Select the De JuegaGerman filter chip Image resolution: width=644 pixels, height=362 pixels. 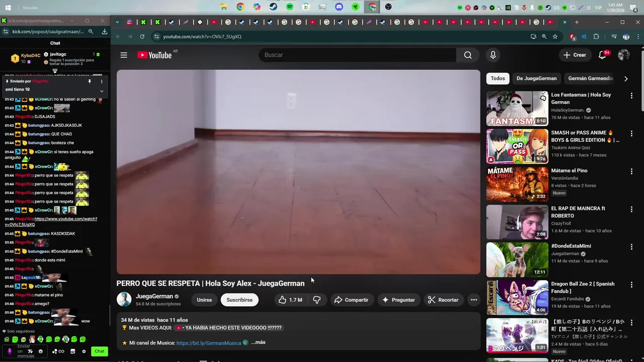point(536,78)
